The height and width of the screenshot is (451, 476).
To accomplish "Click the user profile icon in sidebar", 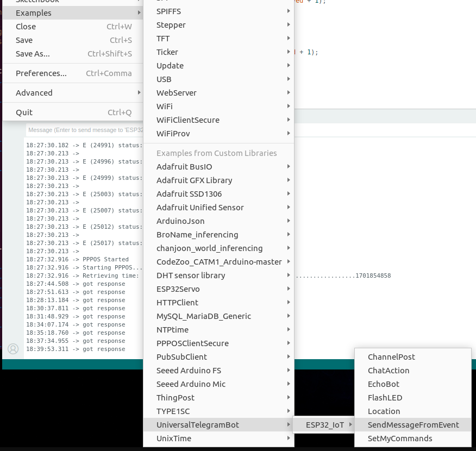I will [13, 349].
